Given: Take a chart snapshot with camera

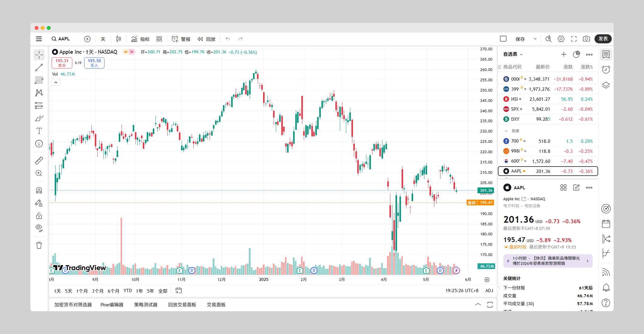Looking at the screenshot, I should [586, 39].
